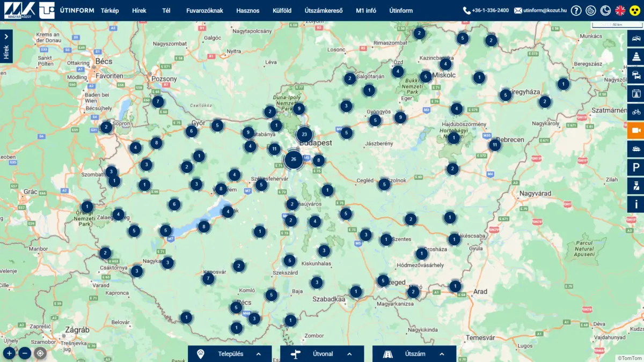The image size is (644, 362).
Task: Enable accessible view with yellow dots icon
Action: 635,10
